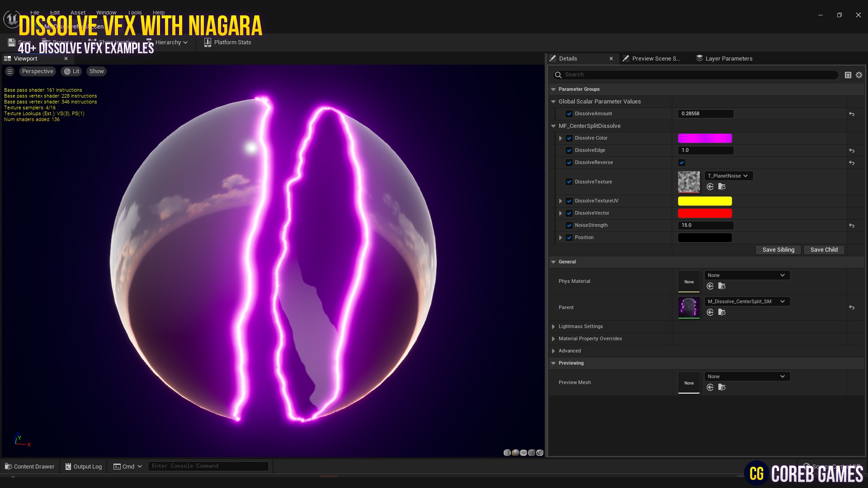The width and height of the screenshot is (868, 488).
Task: Open the Content Drawer
Action: click(x=29, y=467)
